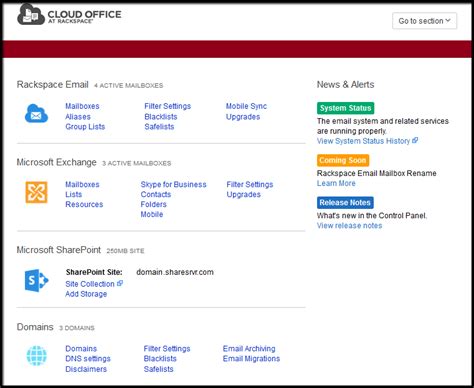Open Filter Settings under Microsoft Exchange
Image resolution: width=474 pixels, height=388 pixels.
tap(250, 185)
